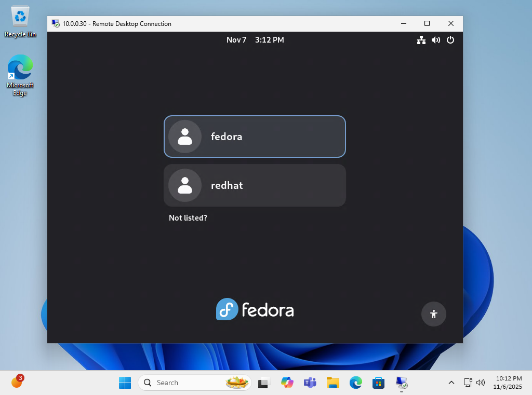Open the accessibility menu on the login screen
This screenshot has height=395, width=532.
click(x=433, y=314)
